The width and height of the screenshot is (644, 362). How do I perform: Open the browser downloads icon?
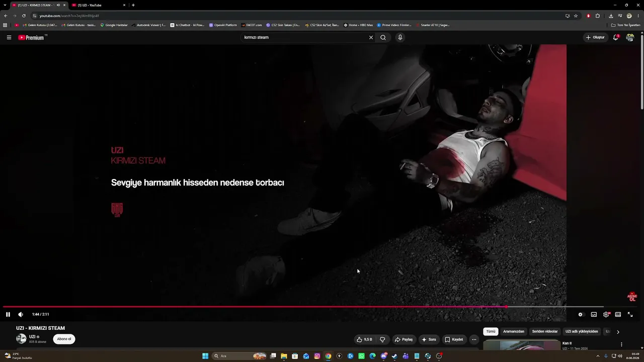[x=611, y=16]
